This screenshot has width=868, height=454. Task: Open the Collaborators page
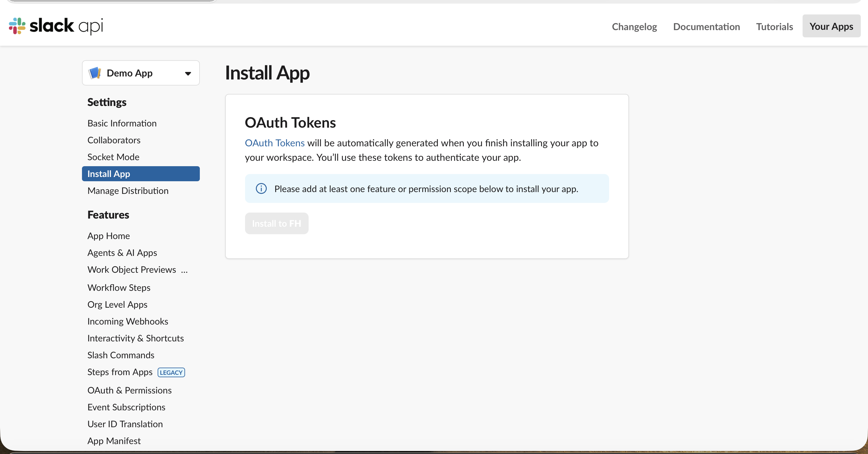(x=114, y=140)
